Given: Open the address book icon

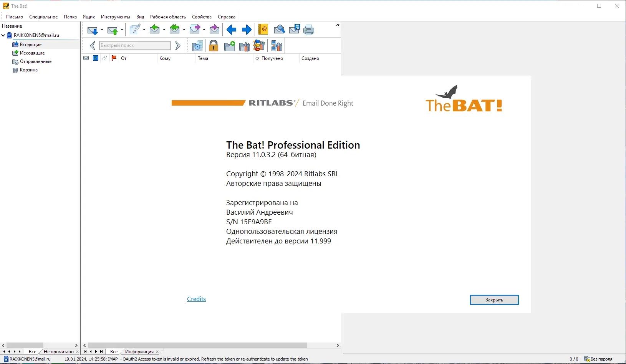Looking at the screenshot, I should (x=263, y=30).
